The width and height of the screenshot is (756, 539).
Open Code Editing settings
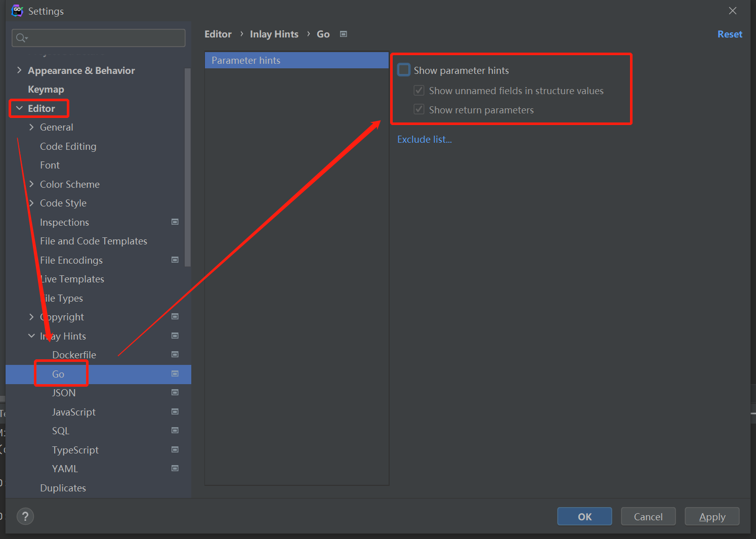tap(68, 146)
